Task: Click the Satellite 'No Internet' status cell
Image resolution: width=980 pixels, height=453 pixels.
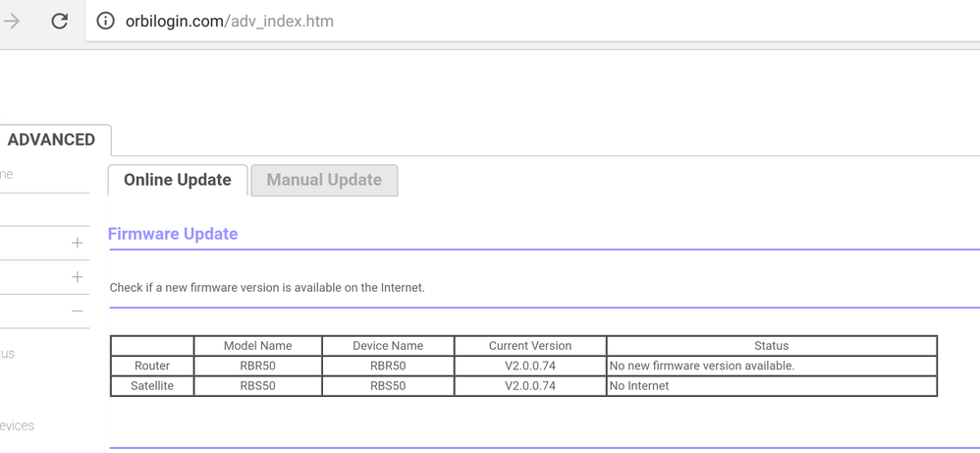Action: point(639,386)
